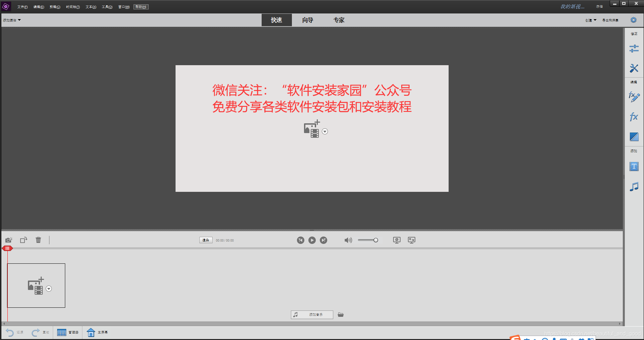Open the Titles and Text T icon

[x=634, y=167]
